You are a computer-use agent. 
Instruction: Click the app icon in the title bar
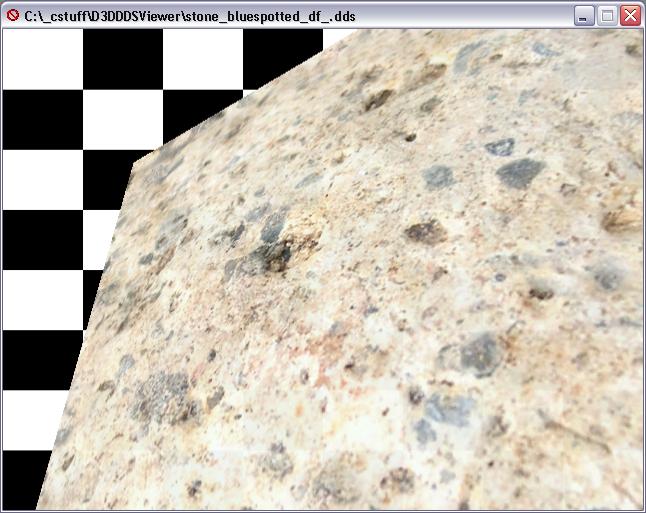13,16
